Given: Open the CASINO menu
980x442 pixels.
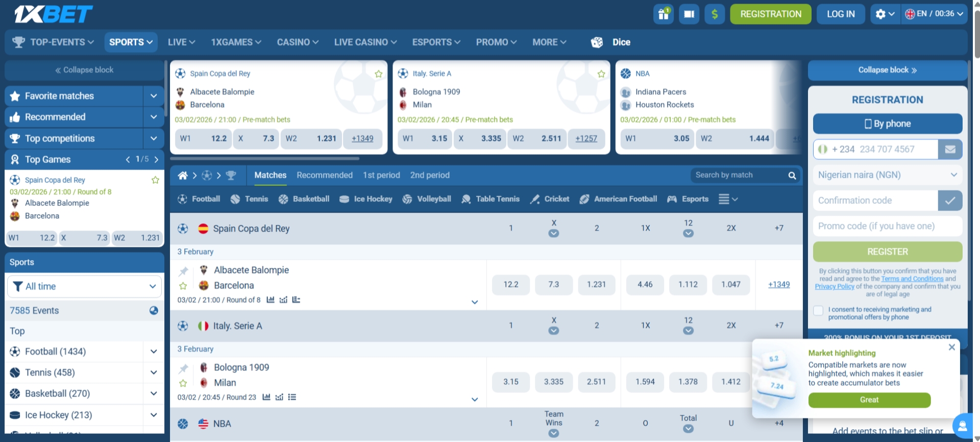Looking at the screenshot, I should point(298,42).
